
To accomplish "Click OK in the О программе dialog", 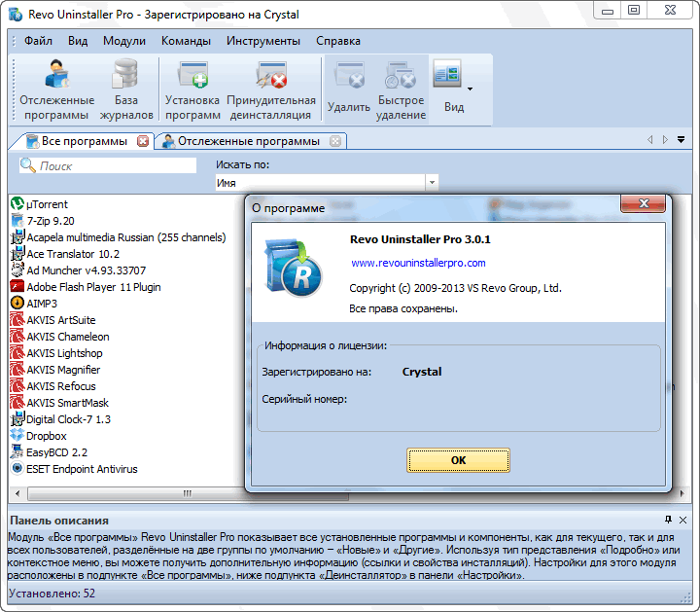I will 458,460.
